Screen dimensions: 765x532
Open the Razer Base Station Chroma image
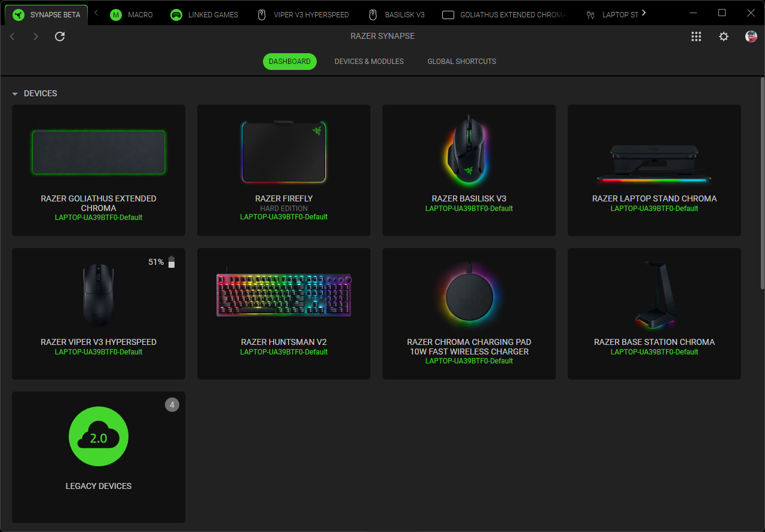click(x=654, y=295)
